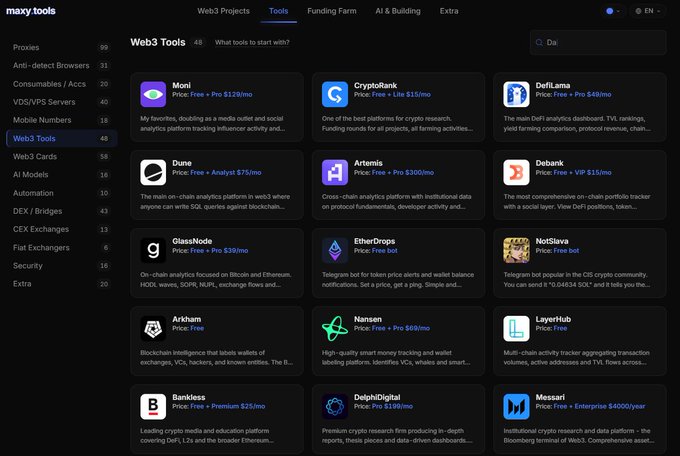
Task: Select Extra in the sidebar list
Action: pos(62,284)
